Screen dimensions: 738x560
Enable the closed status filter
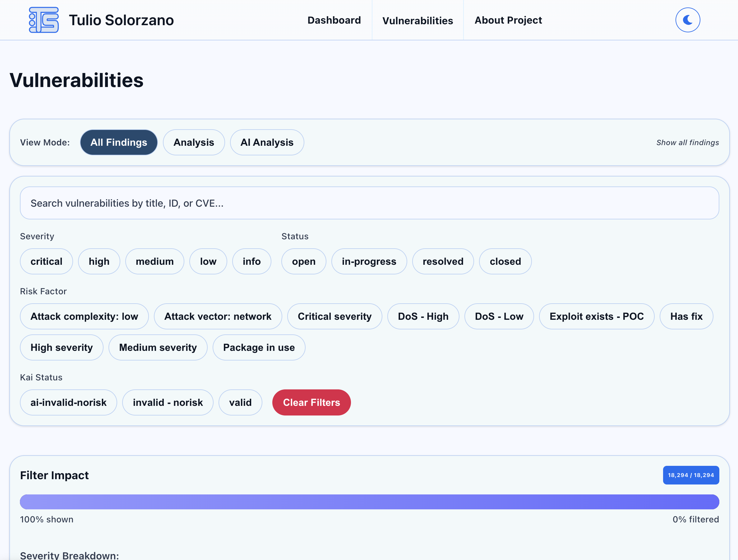click(505, 261)
